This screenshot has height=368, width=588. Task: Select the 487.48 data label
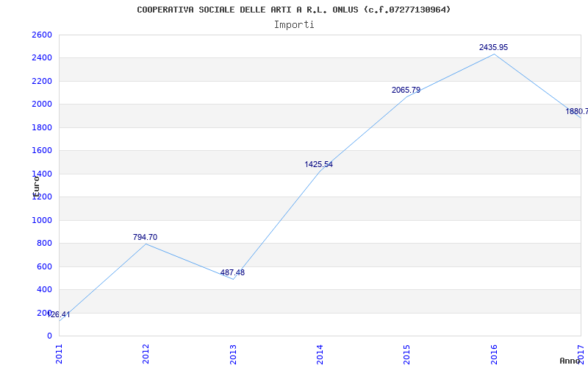232,272
